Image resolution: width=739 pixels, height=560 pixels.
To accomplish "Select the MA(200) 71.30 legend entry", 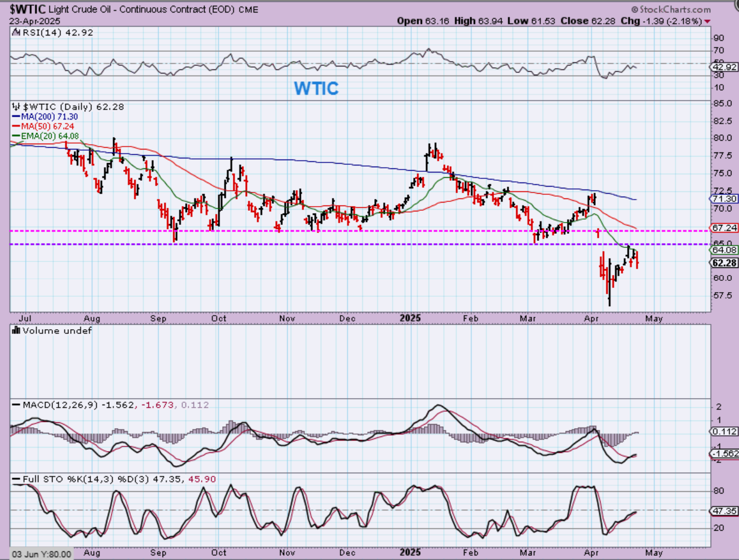I will pyautogui.click(x=45, y=117).
